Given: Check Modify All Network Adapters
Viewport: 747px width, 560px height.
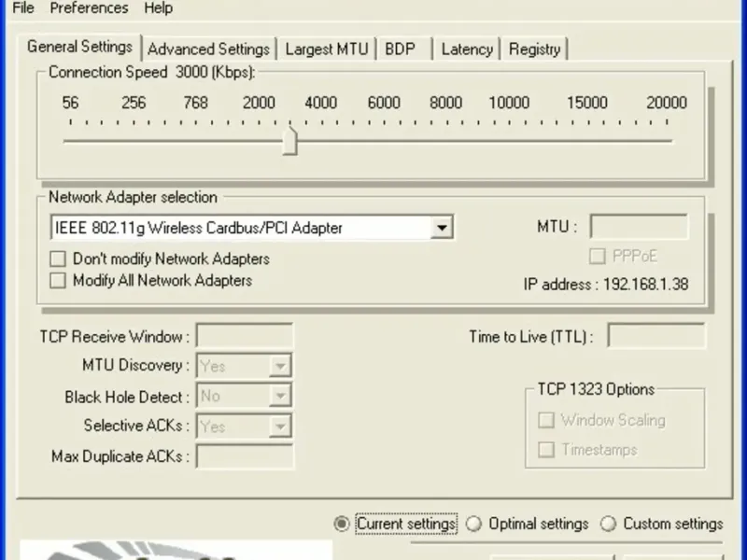Looking at the screenshot, I should click(x=58, y=281).
